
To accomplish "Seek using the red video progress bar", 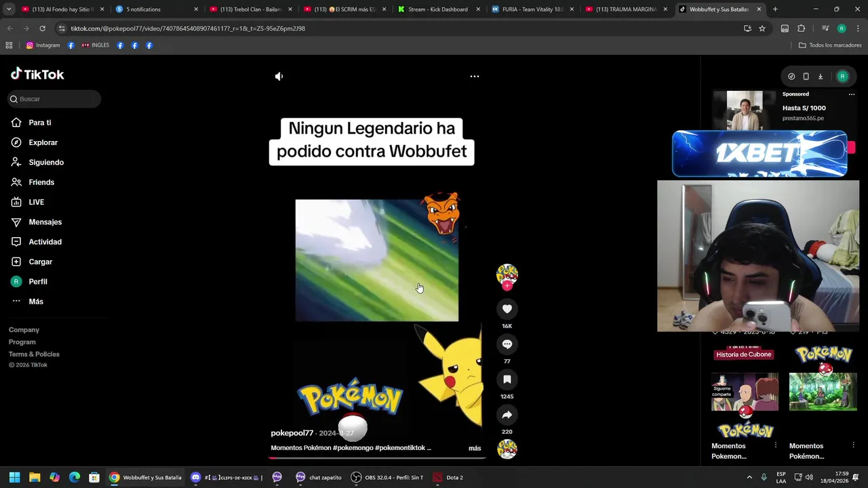I will (x=377, y=457).
